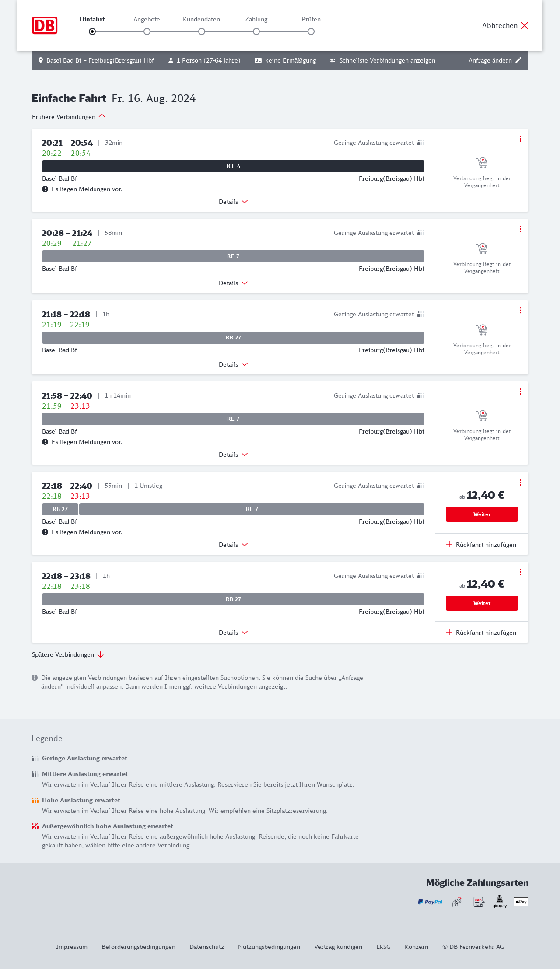Load Spätere Verbindungen
This screenshot has width=560, height=969.
point(68,654)
